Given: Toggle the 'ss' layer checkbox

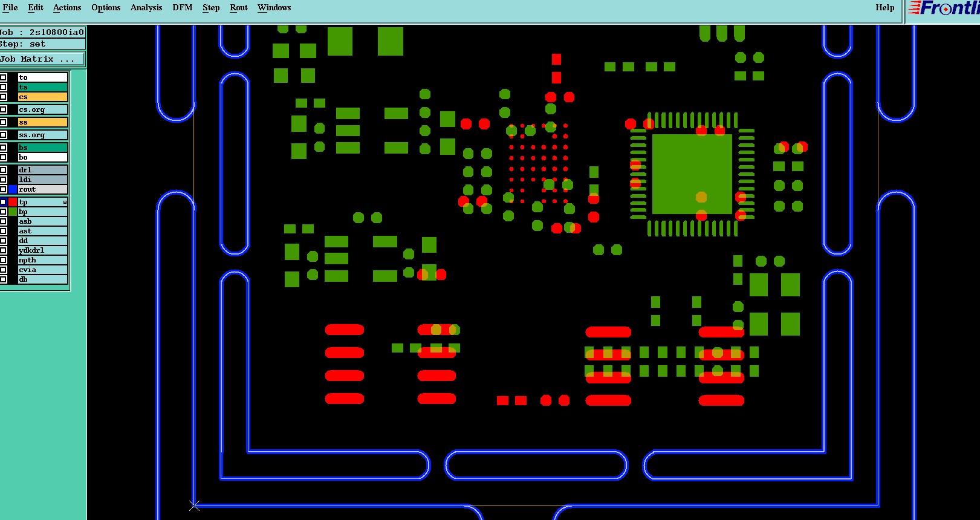Looking at the screenshot, I should (x=3, y=122).
